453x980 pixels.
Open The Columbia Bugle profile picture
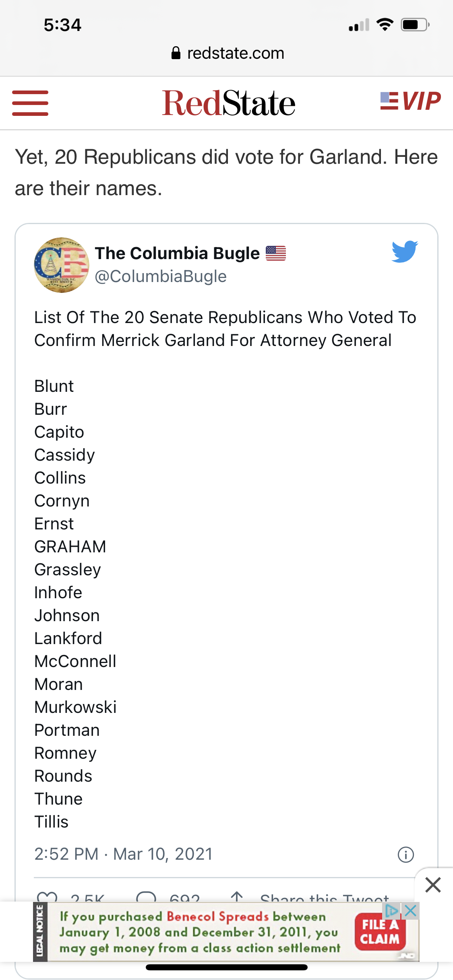[61, 265]
